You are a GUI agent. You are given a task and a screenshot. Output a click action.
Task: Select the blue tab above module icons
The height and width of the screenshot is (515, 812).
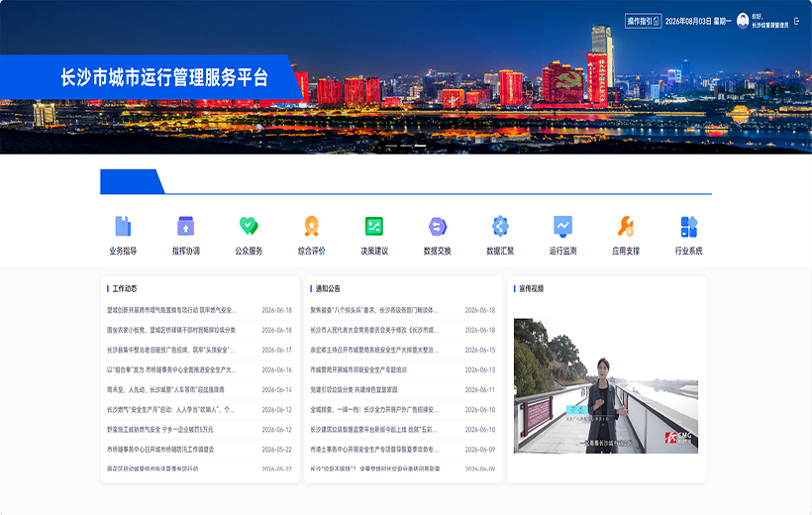[x=132, y=181]
